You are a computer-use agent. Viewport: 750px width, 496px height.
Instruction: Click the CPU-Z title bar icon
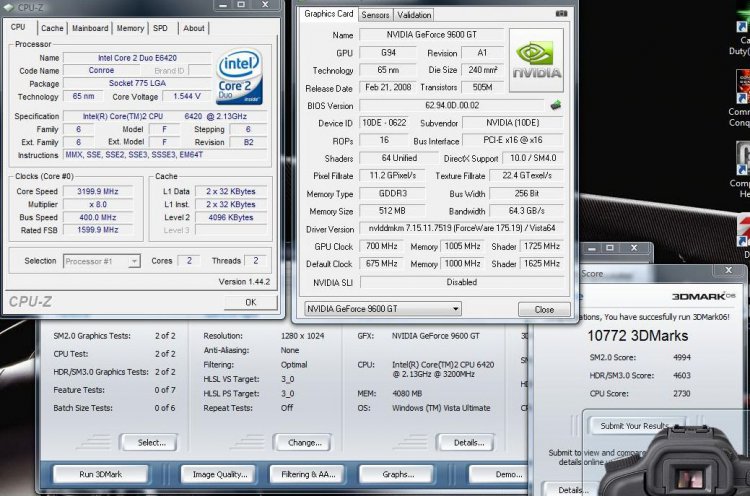9,7
